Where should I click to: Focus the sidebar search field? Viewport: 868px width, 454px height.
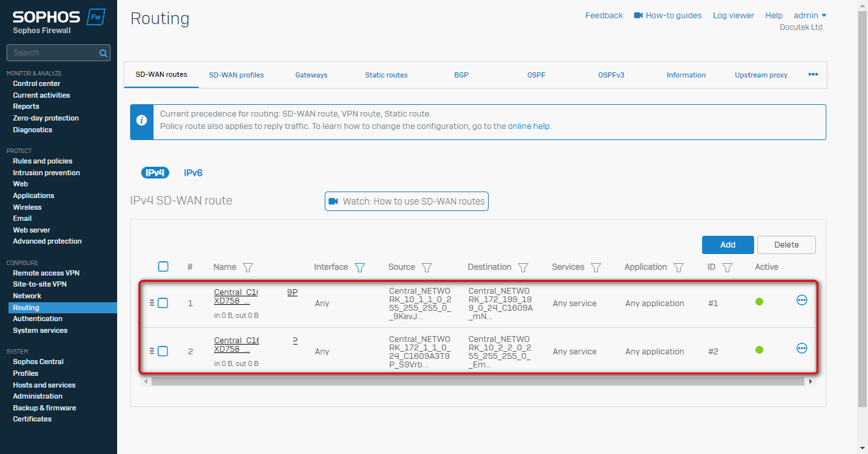[58, 53]
